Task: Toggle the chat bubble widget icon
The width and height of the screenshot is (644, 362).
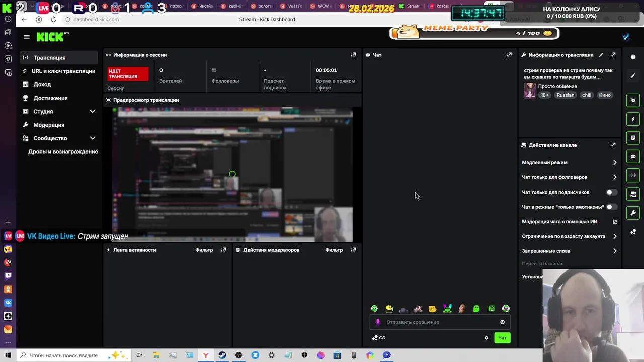Action: [633, 156]
